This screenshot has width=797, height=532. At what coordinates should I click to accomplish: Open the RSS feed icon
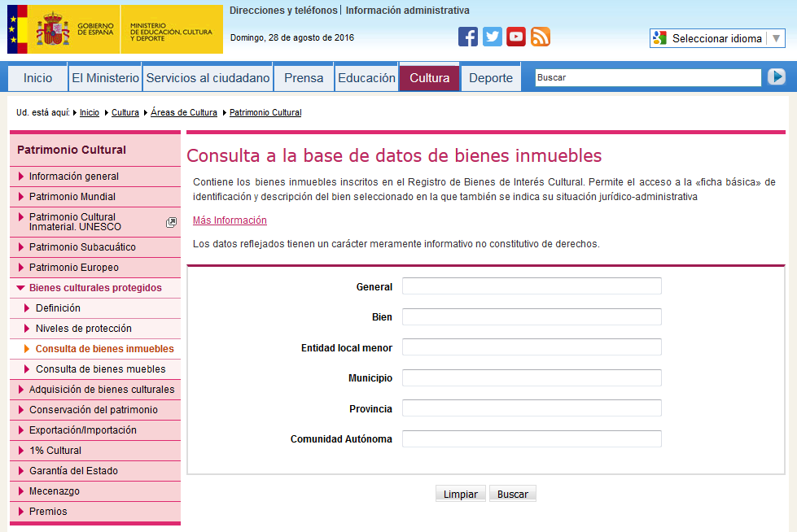(x=541, y=37)
